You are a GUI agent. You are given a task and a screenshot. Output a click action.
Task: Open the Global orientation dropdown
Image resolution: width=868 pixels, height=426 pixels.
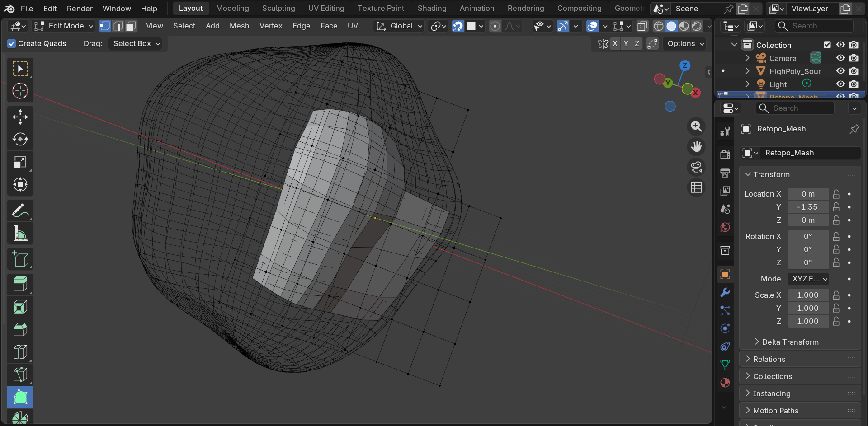pyautogui.click(x=400, y=26)
